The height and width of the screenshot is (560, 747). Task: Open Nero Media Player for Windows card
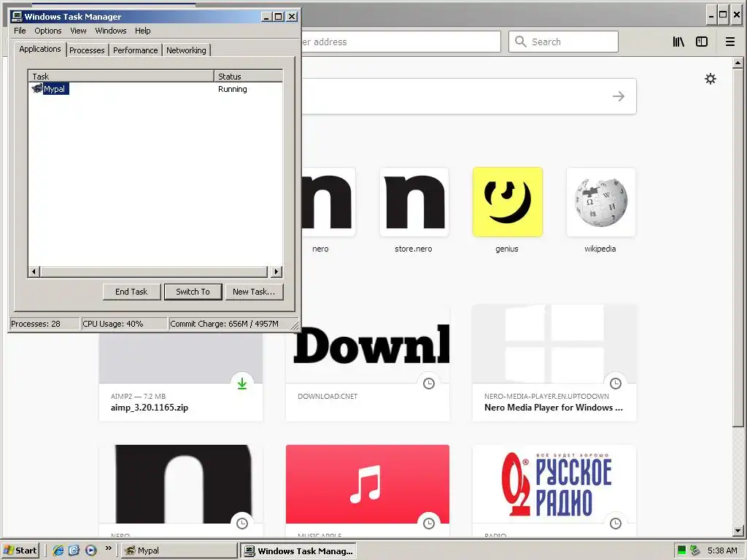pyautogui.click(x=554, y=362)
